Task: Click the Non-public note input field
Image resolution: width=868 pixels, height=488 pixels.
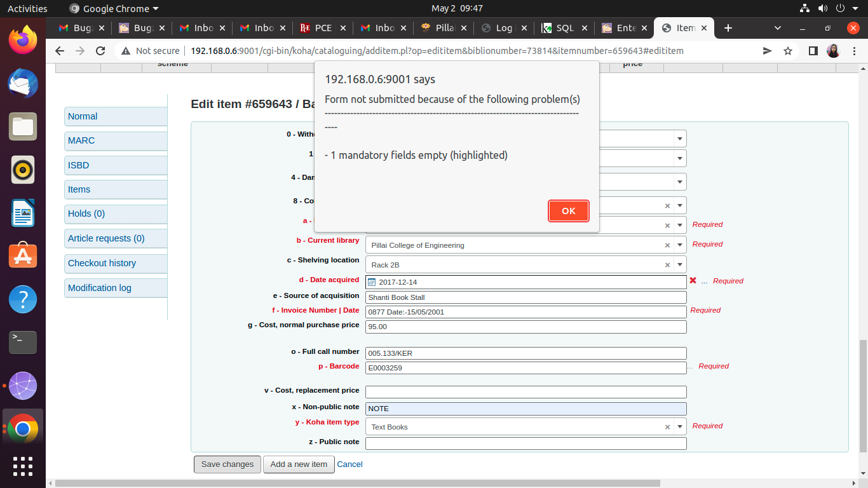Action: [526, 409]
